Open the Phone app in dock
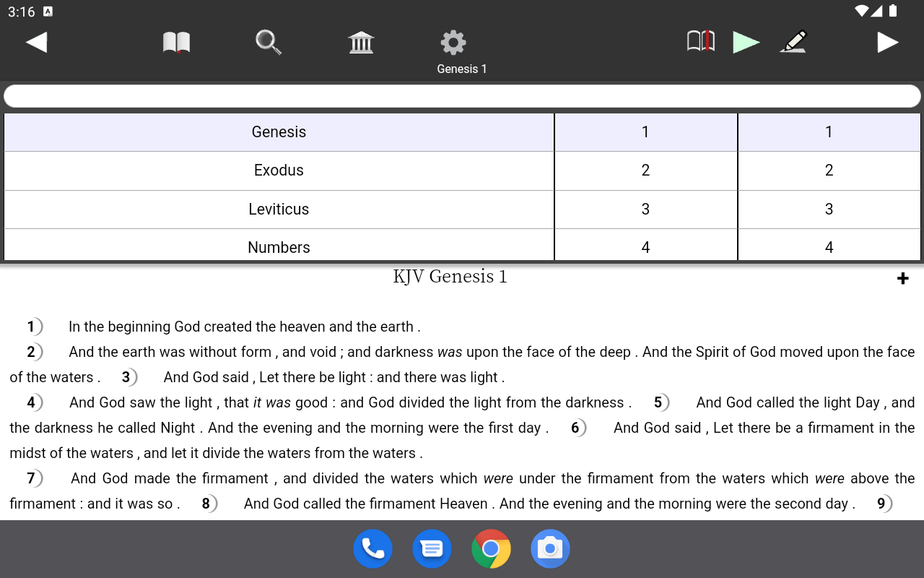This screenshot has width=924, height=578. (x=372, y=549)
